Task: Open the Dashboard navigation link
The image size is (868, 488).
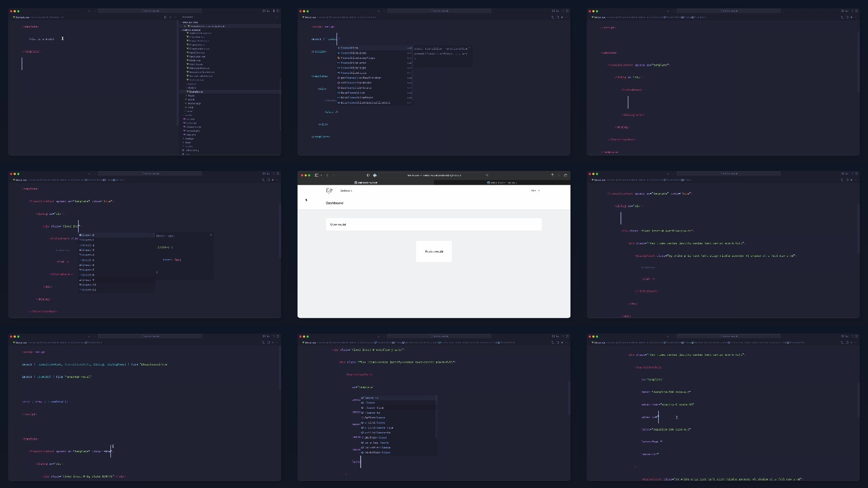Action: (x=346, y=191)
